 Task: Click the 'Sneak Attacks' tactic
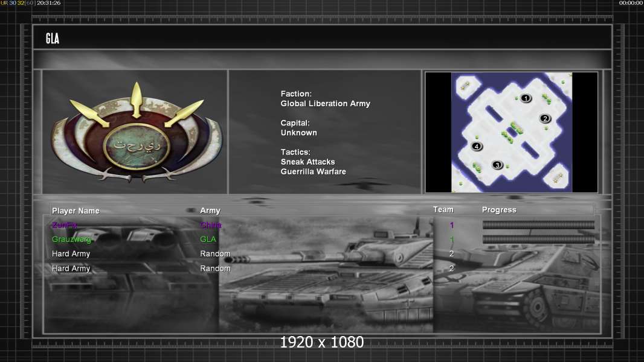pos(308,162)
